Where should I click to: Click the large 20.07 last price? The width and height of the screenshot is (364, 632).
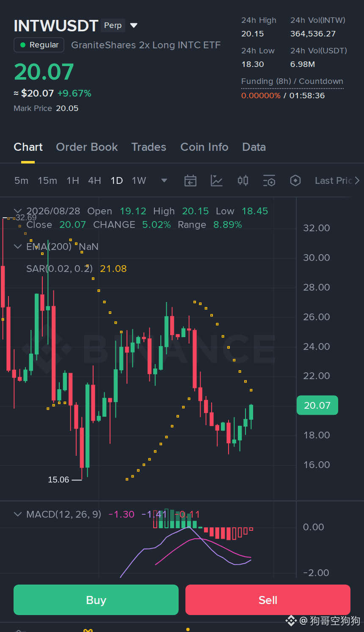44,72
